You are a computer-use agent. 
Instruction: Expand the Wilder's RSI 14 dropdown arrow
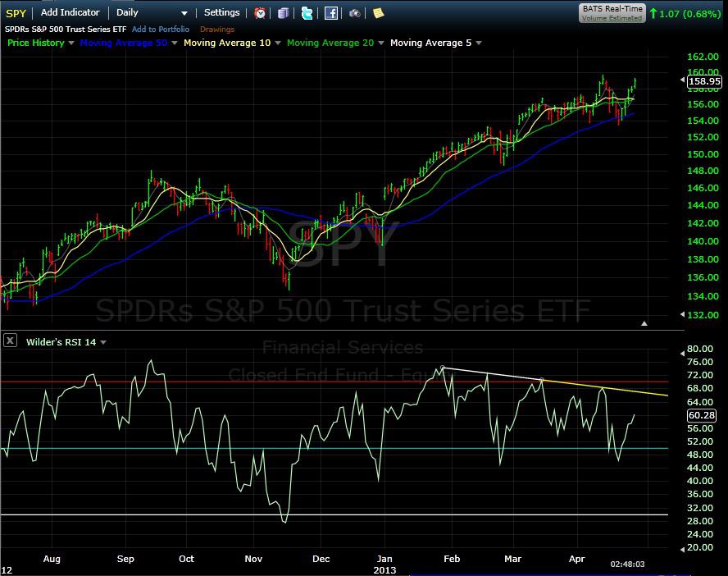(103, 342)
